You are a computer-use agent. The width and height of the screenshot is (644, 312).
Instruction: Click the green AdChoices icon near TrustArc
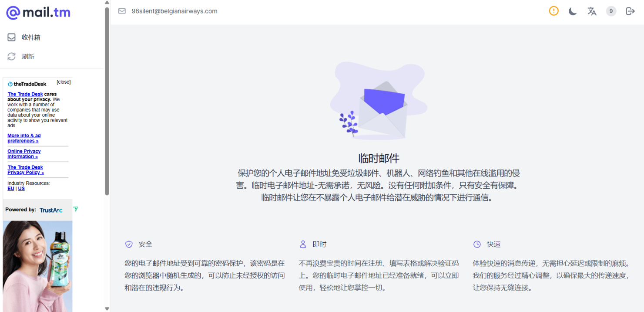(x=75, y=209)
